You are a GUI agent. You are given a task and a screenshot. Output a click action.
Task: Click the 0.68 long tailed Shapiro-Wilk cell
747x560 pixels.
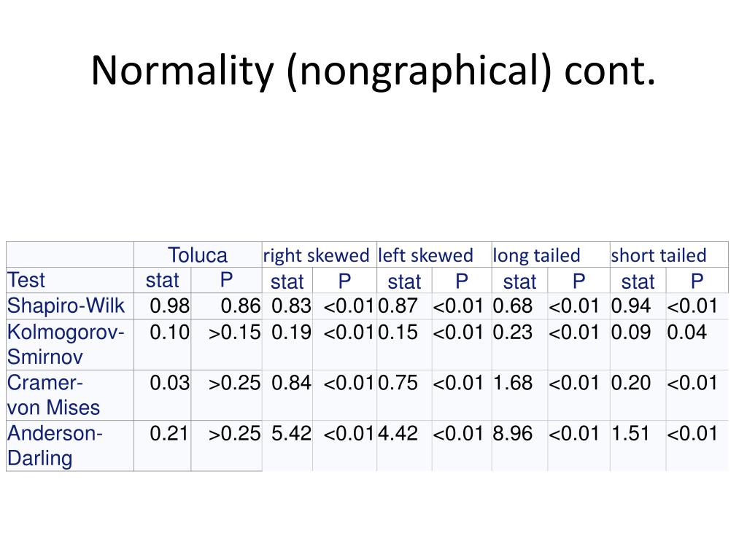pos(513,306)
